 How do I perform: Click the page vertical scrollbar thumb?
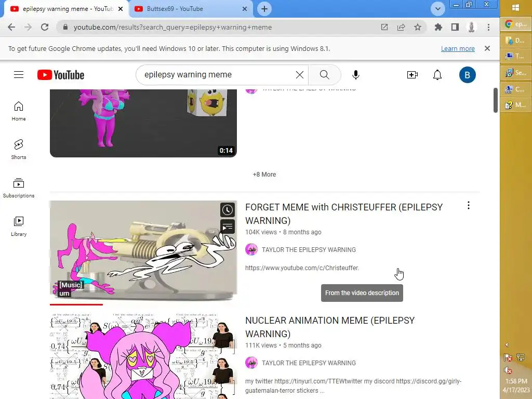click(x=495, y=100)
